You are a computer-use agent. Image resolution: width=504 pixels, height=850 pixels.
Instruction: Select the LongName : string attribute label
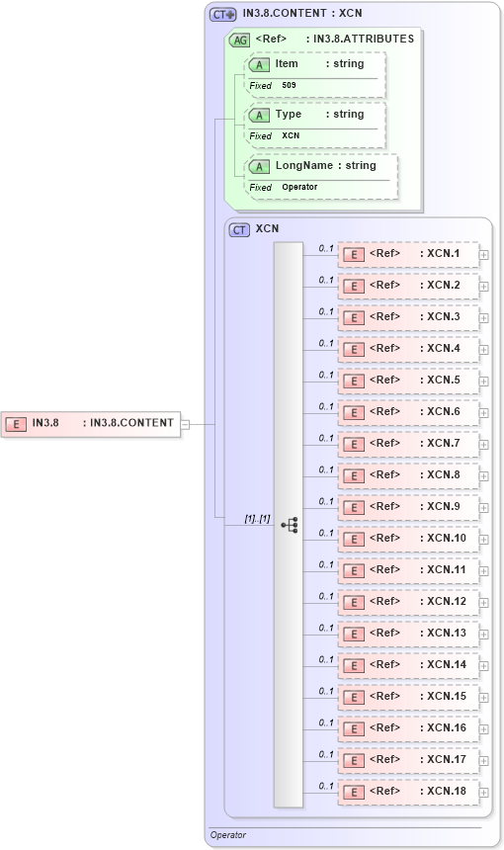click(326, 165)
